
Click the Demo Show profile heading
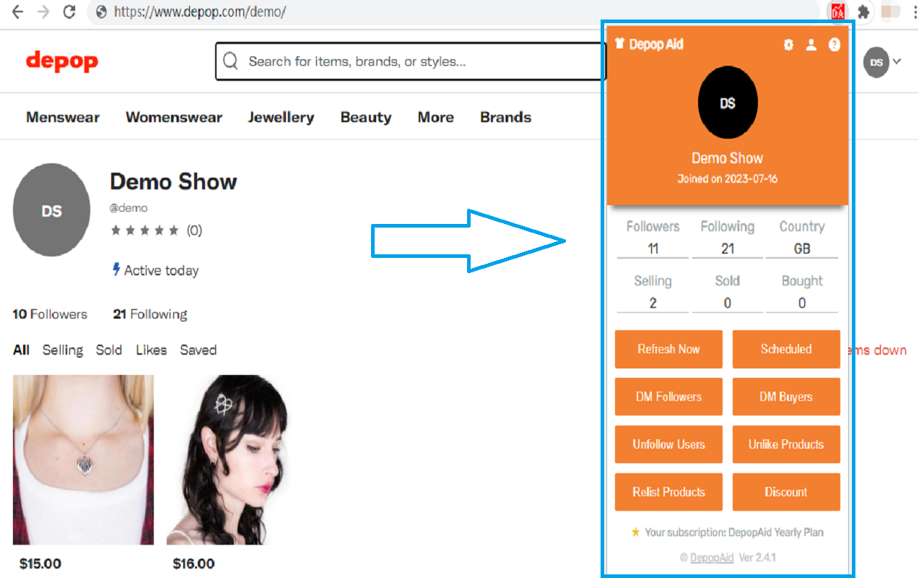tap(173, 181)
